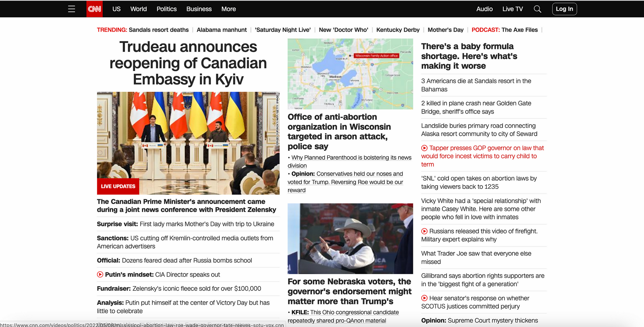Screen dimensions: 644x327
Task: Play icon beside Putin's mindset
Action: [100, 274]
